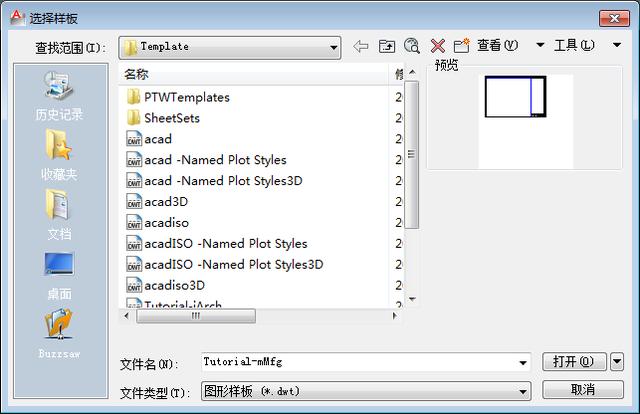640x414 pixels.
Task: Open Favorites in the places sidebar
Action: 59,155
